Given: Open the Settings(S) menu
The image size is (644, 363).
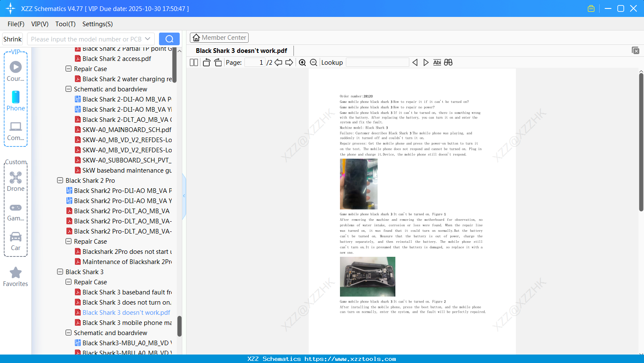Looking at the screenshot, I should click(98, 24).
